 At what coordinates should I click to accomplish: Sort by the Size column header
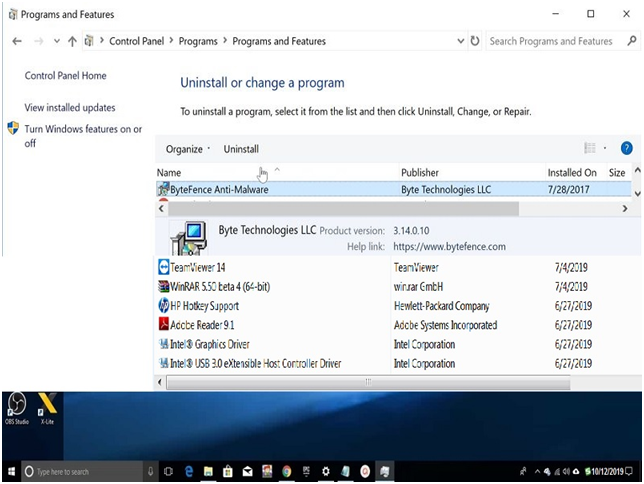(616, 173)
